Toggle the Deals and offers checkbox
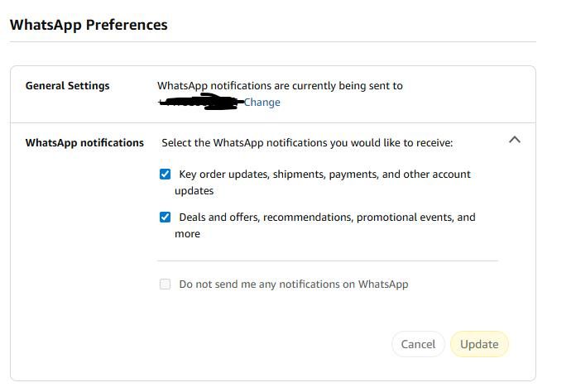Image resolution: width=576 pixels, height=392 pixels. pyautogui.click(x=166, y=218)
